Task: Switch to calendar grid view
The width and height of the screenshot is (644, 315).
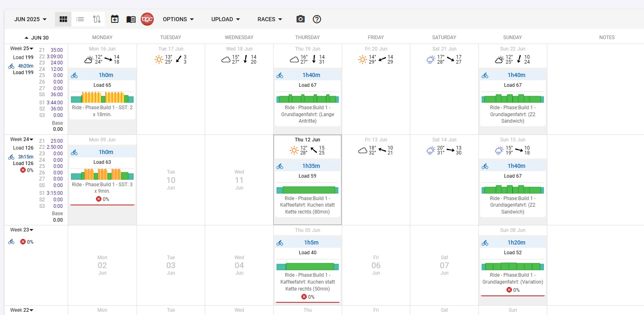Action: (x=63, y=19)
